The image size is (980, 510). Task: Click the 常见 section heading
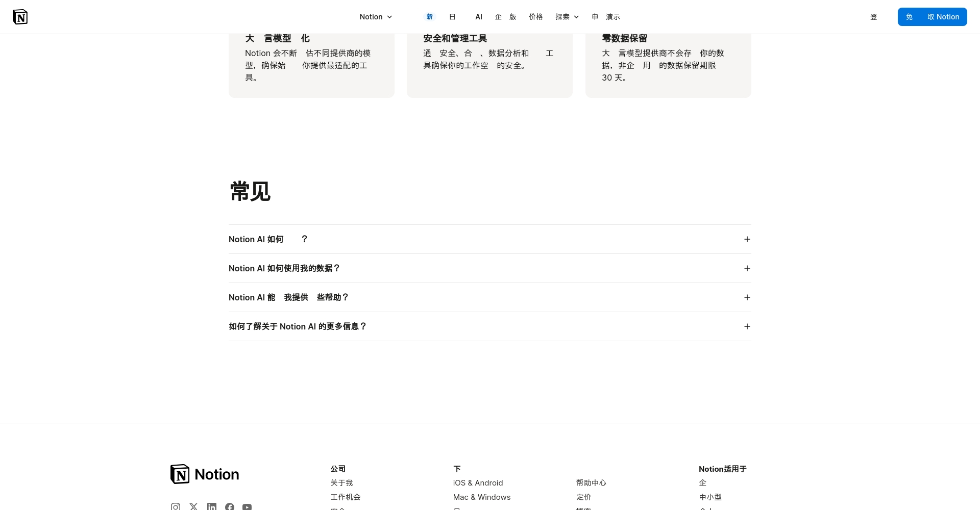250,192
